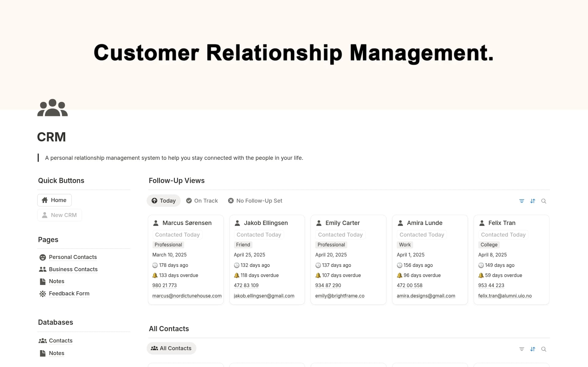
Task: Click the sort arrows in All Contacts section
Action: [x=533, y=349]
